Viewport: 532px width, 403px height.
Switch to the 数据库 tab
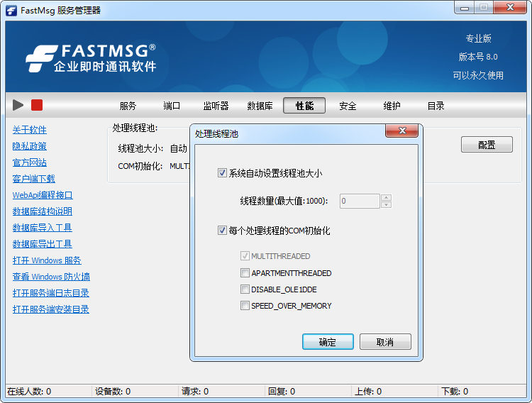[260, 106]
